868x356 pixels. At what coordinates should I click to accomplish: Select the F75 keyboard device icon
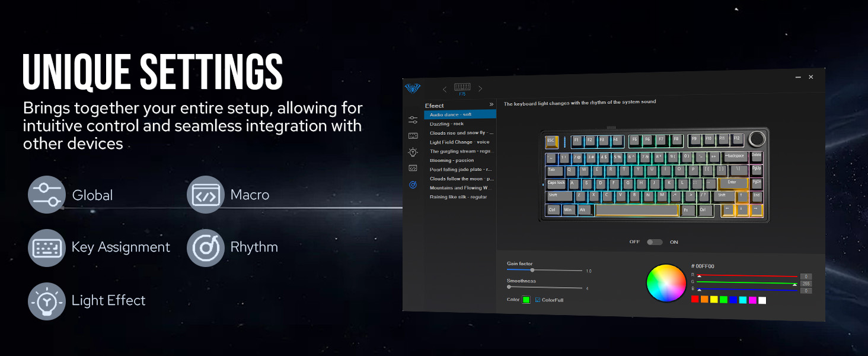462,88
